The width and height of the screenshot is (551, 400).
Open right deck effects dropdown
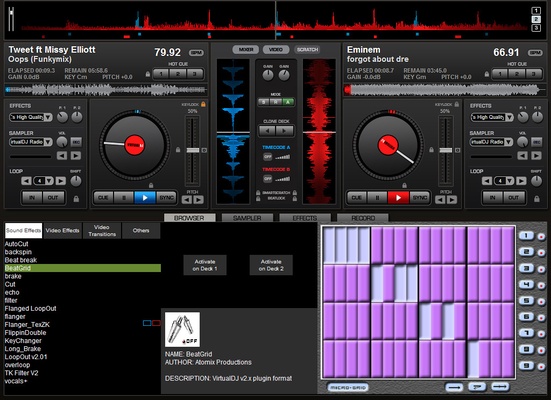pos(509,117)
